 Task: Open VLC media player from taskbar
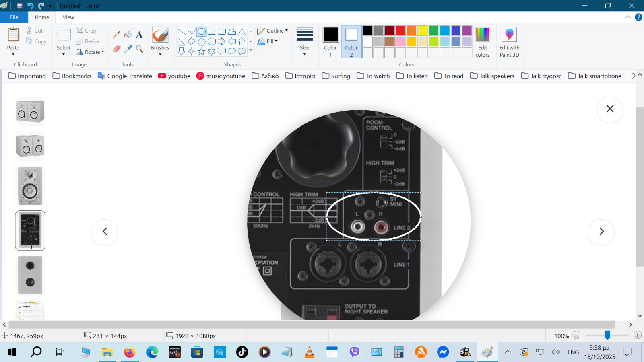tap(310, 352)
